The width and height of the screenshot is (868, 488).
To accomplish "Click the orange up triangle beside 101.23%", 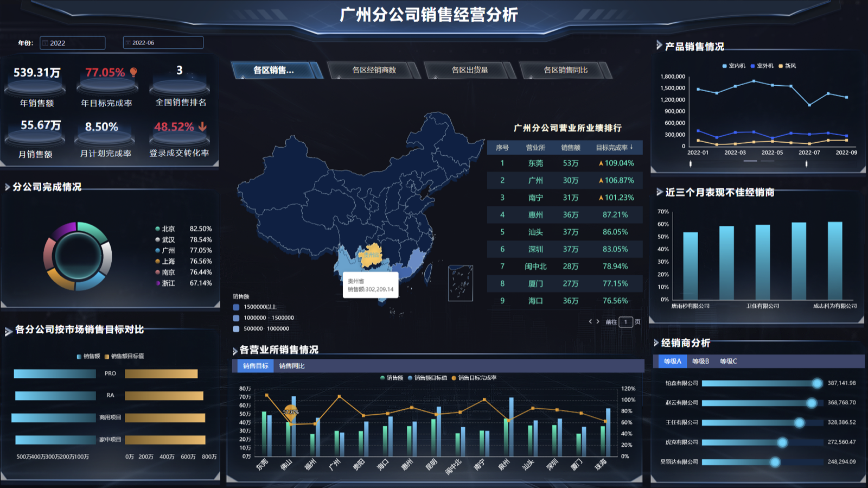I will coord(601,198).
